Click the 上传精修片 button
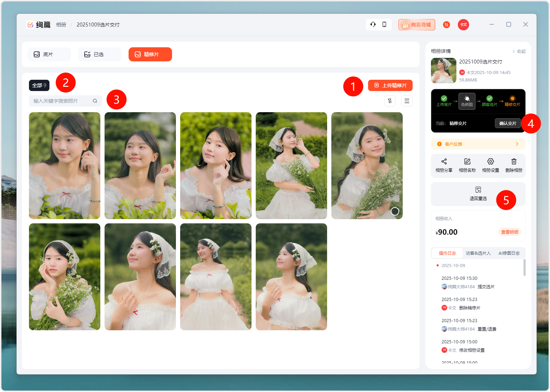The image size is (550, 392). click(x=390, y=85)
